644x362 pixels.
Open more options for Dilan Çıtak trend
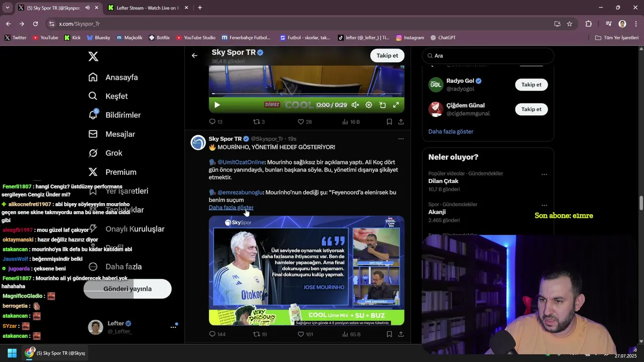coord(544,174)
